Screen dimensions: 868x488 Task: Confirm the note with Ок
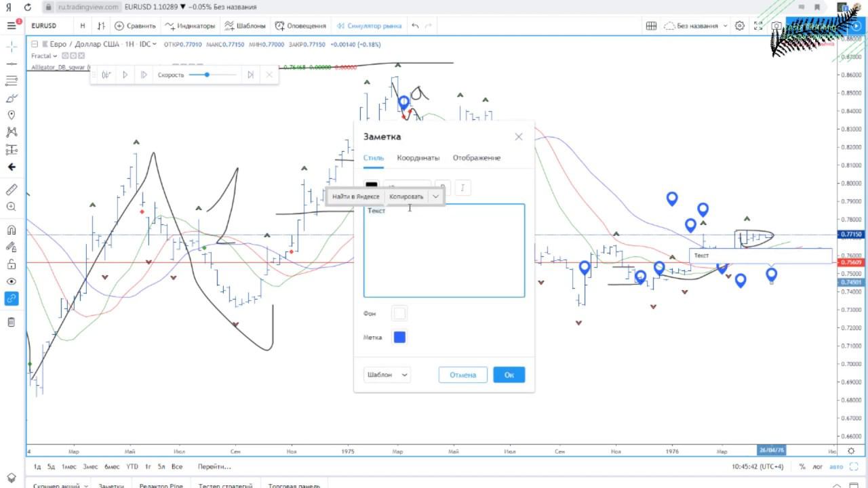(x=509, y=375)
